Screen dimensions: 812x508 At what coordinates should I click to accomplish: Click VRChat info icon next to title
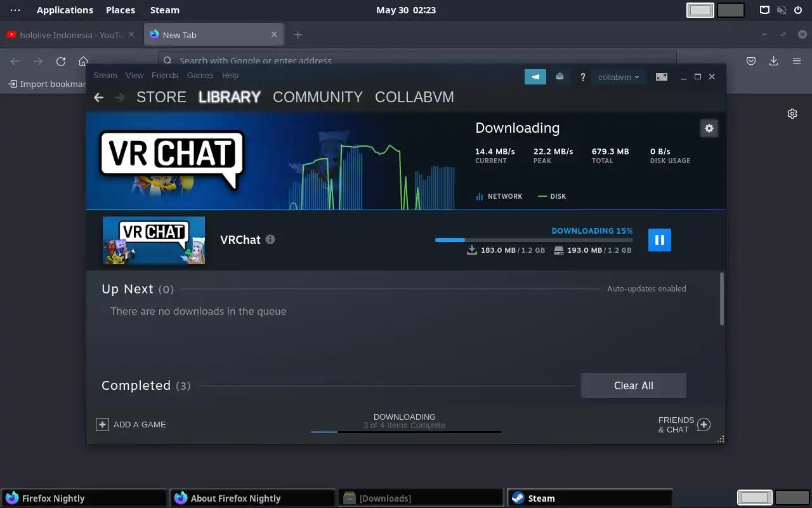[270, 239]
